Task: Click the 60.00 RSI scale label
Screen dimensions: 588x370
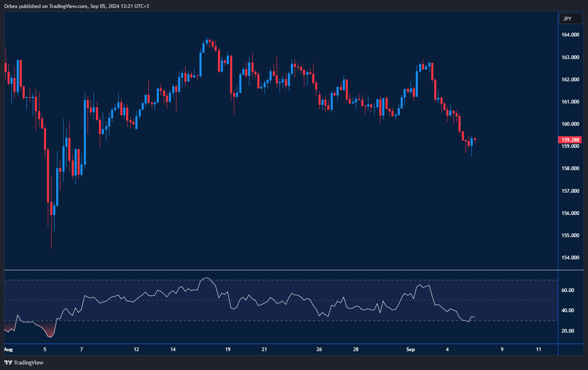Action: point(567,290)
